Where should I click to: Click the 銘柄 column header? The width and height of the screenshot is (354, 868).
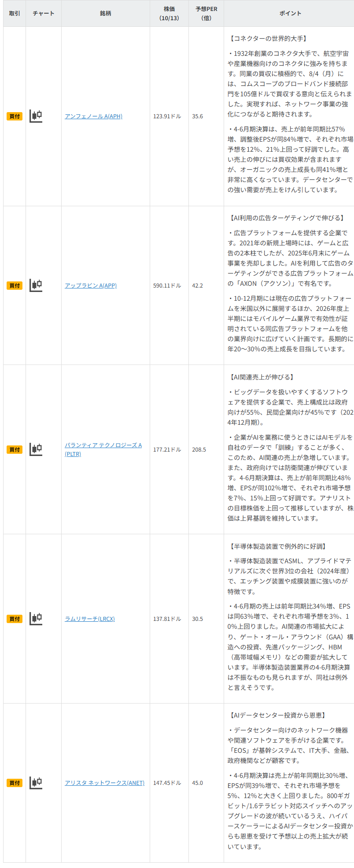[106, 14]
